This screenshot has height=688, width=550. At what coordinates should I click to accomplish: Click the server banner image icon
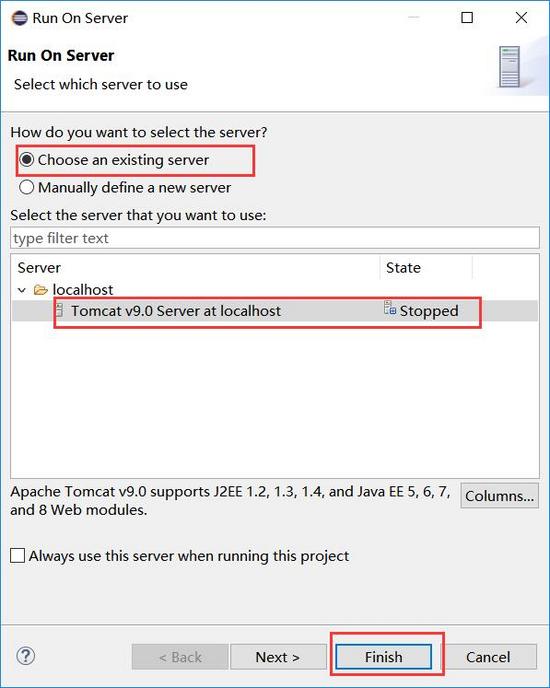(x=510, y=67)
